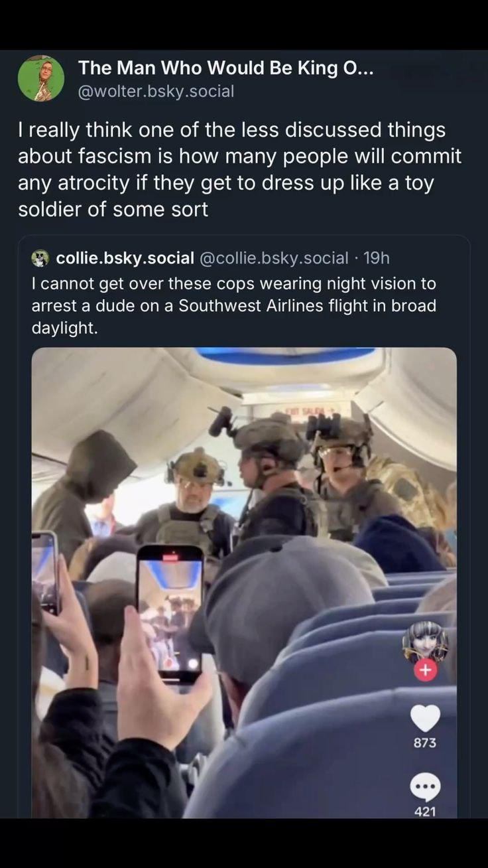Open The Man Who Would Be King's avatar
Viewport: 488px width, 868px height.
tap(41, 78)
